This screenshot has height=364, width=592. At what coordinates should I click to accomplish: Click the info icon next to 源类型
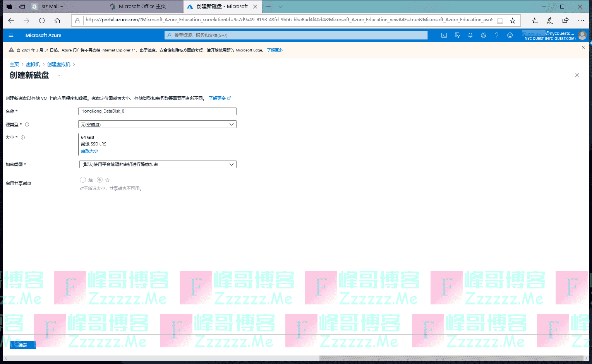(27, 125)
